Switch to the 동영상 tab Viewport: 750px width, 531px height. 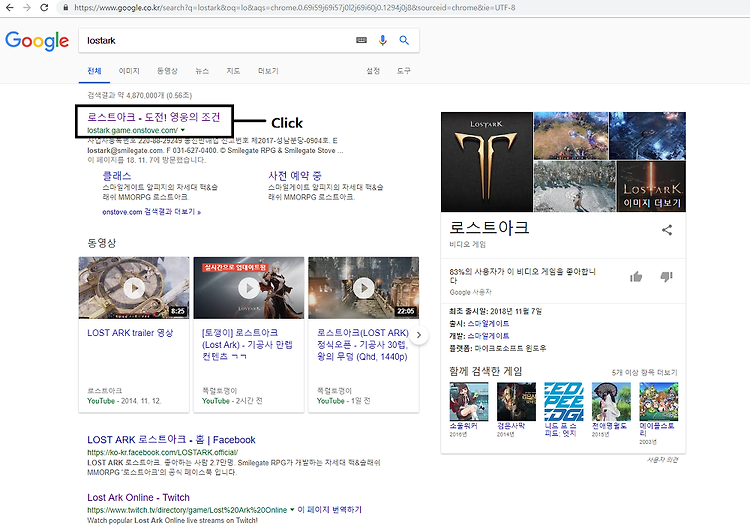click(x=167, y=71)
